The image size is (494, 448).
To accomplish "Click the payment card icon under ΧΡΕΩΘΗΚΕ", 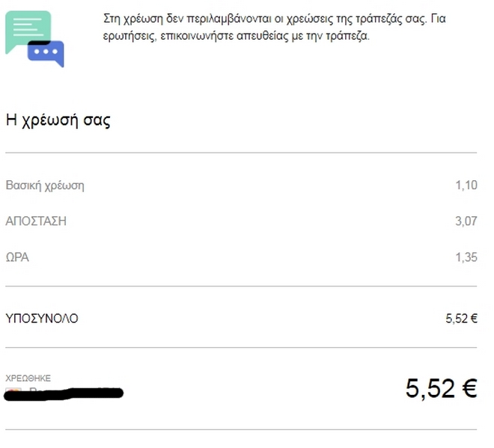I will tap(12, 390).
